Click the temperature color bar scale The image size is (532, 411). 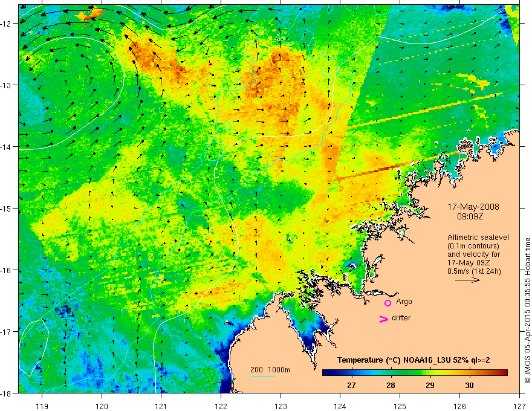click(415, 372)
